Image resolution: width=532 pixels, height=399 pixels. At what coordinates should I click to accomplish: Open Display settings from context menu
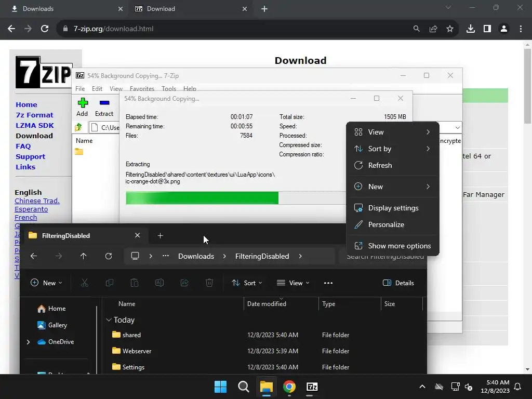[x=393, y=208]
